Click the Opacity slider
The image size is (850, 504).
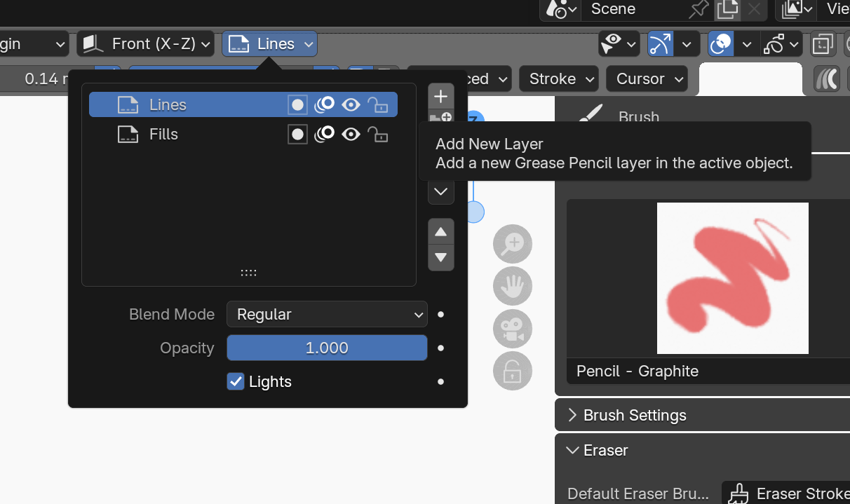point(327,348)
